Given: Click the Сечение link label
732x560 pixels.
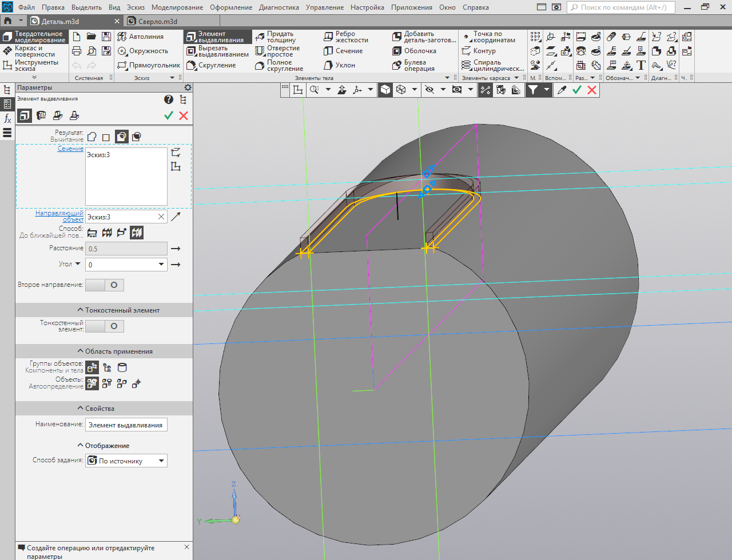Looking at the screenshot, I should click(70, 149).
